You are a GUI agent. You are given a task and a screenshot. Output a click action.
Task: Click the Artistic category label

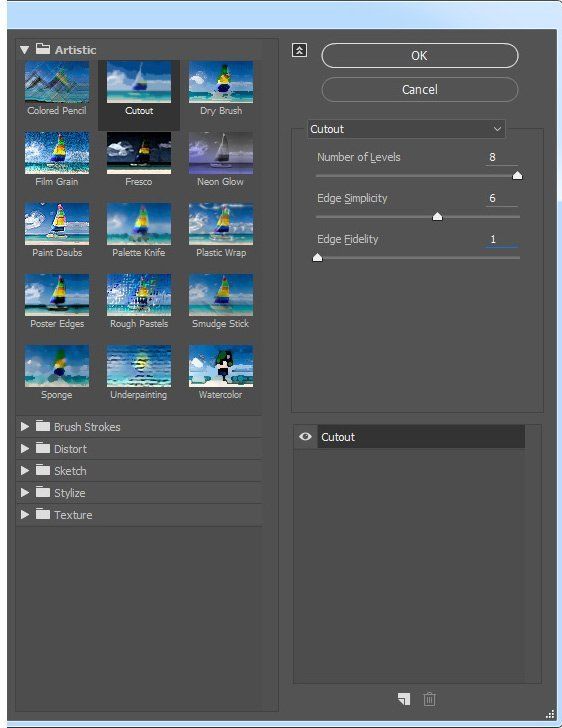(75, 50)
